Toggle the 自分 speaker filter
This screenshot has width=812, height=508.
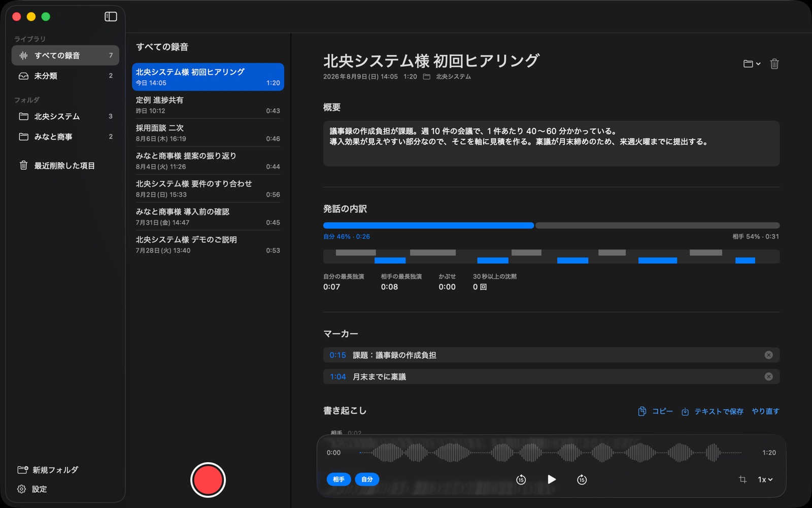tap(367, 480)
